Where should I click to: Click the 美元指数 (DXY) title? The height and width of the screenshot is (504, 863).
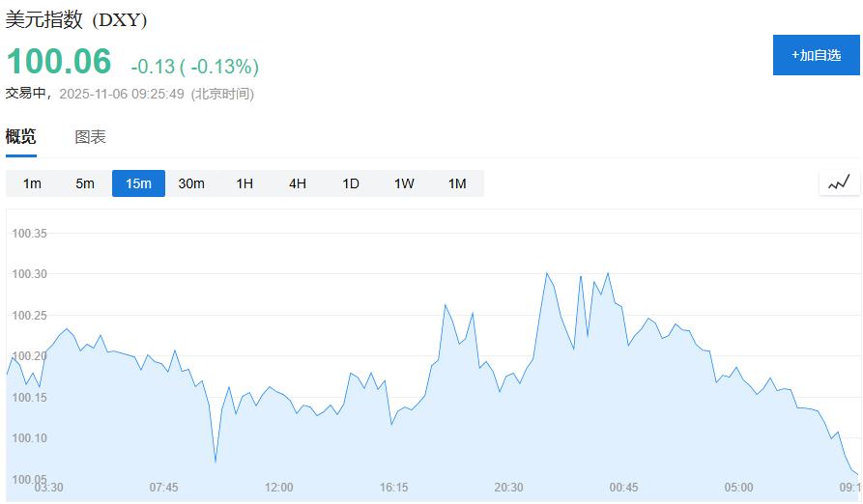[76, 19]
